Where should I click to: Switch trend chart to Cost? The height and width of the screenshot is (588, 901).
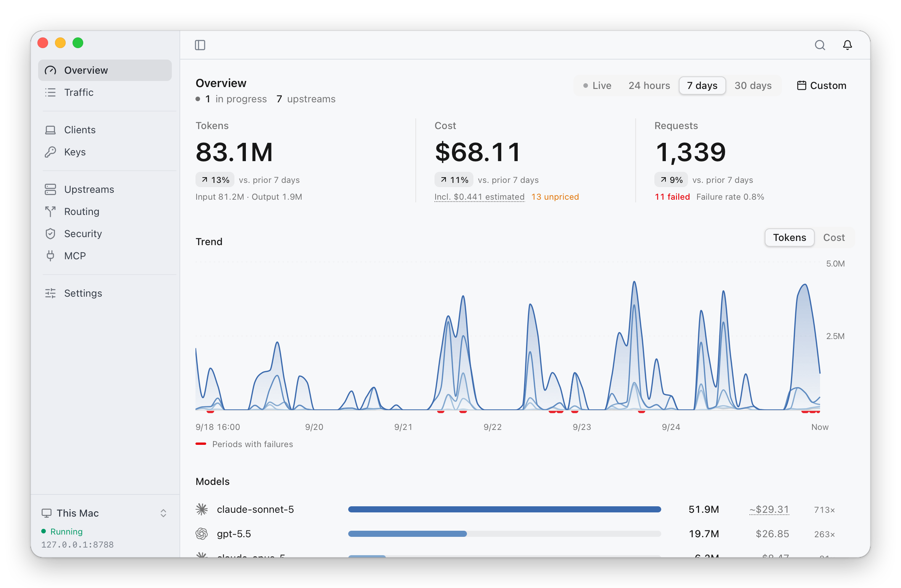[834, 237]
